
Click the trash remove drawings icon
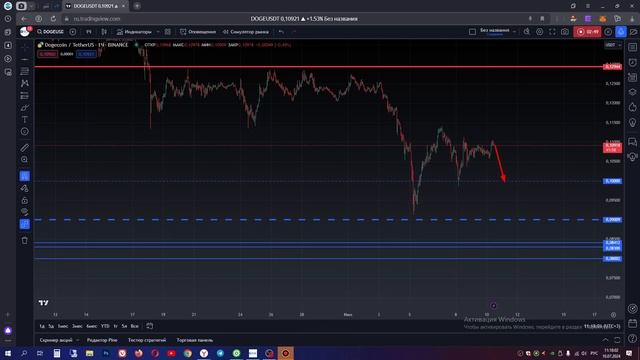point(24,240)
